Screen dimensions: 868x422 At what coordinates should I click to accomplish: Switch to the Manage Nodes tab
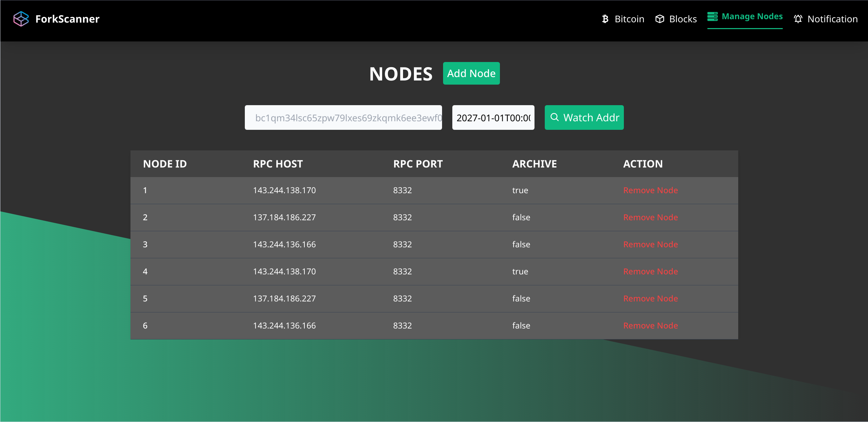tap(752, 16)
